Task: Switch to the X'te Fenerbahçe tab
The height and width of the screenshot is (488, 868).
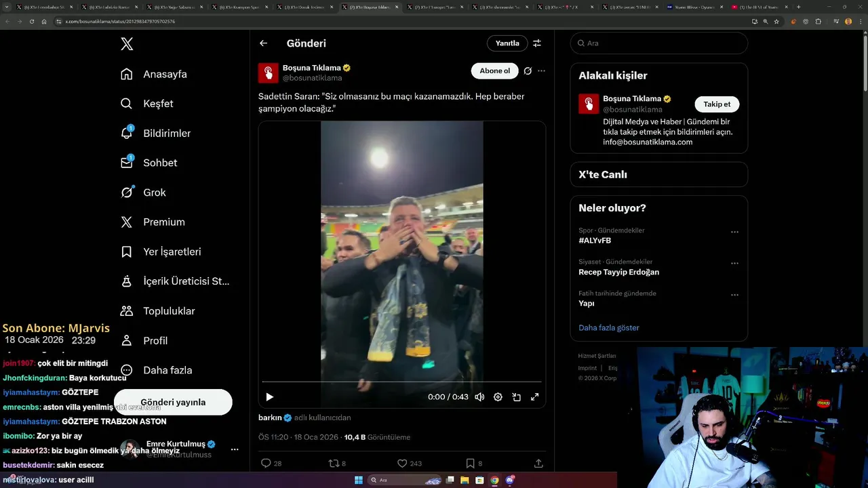Action: [44, 7]
